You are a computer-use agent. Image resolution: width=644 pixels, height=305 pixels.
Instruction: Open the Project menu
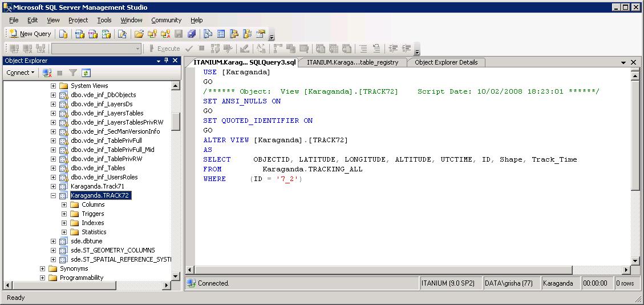tap(78, 20)
